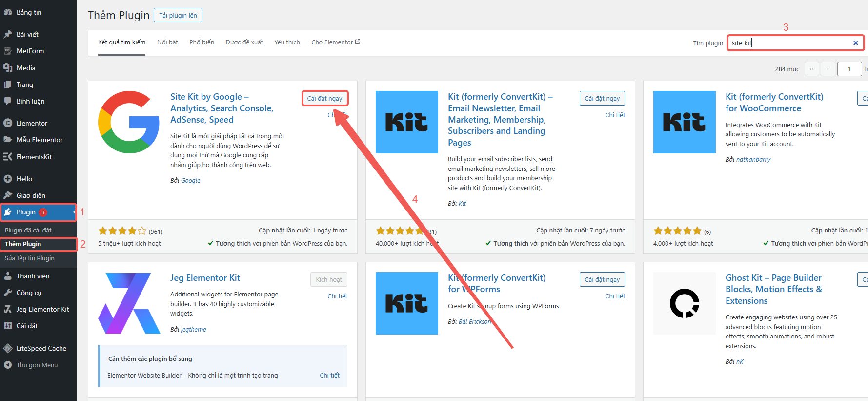Switch to the Được đề xuất tab
The width and height of the screenshot is (868, 401).
click(244, 42)
